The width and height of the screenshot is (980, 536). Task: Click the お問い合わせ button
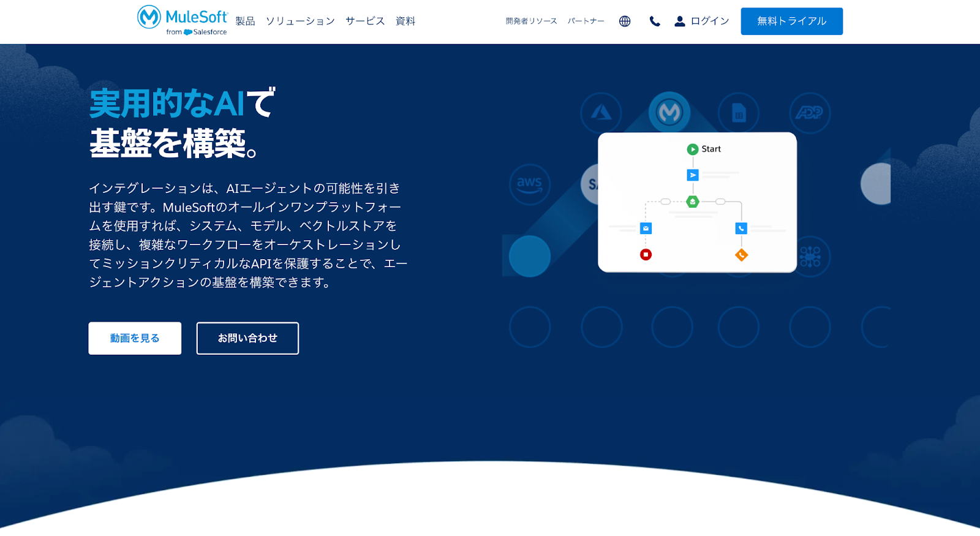[x=247, y=338]
